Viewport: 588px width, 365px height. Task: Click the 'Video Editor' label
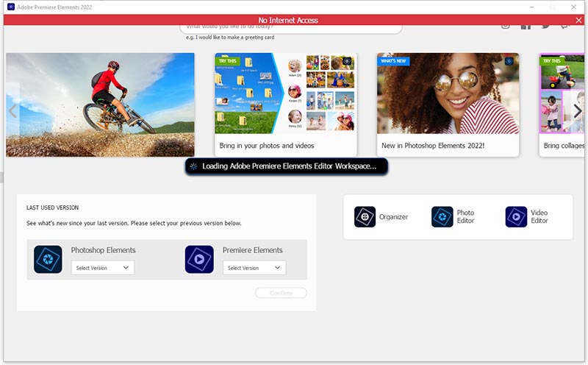[x=539, y=216]
